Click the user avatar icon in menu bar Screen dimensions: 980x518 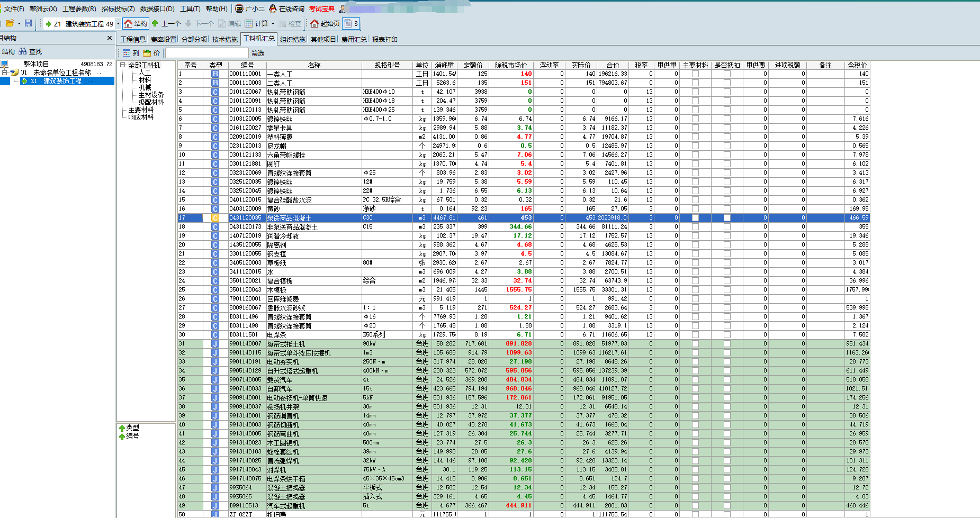[x=343, y=8]
